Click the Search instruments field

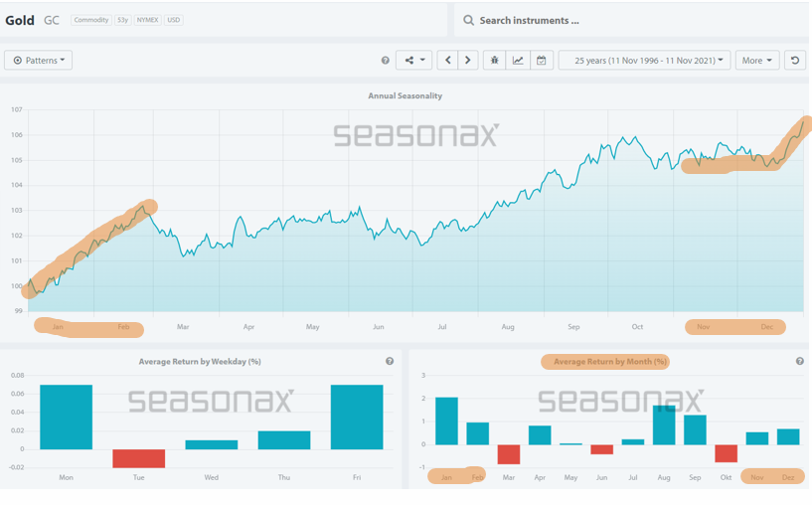pyautogui.click(x=636, y=20)
